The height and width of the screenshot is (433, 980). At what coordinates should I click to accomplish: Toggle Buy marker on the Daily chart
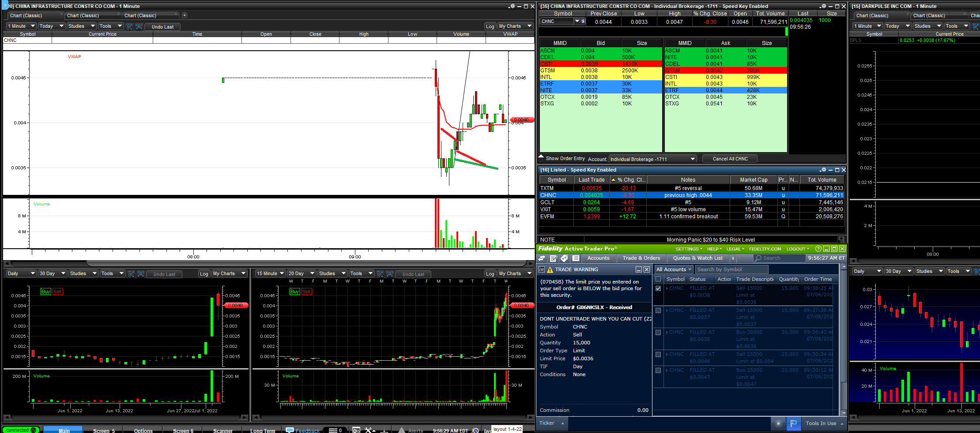[46, 291]
